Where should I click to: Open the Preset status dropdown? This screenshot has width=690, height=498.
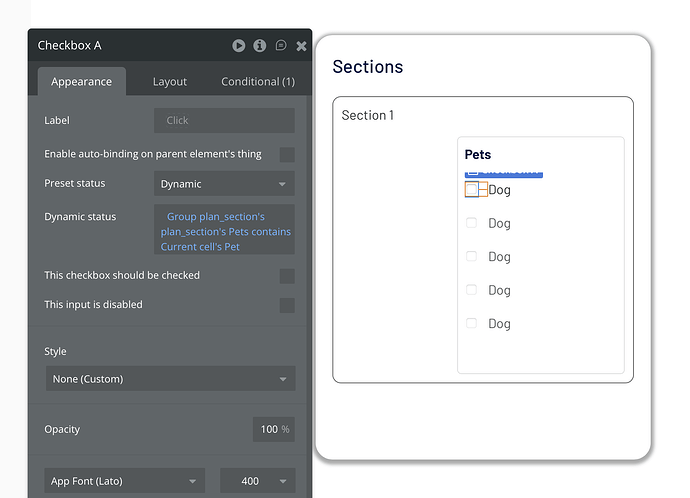point(224,184)
